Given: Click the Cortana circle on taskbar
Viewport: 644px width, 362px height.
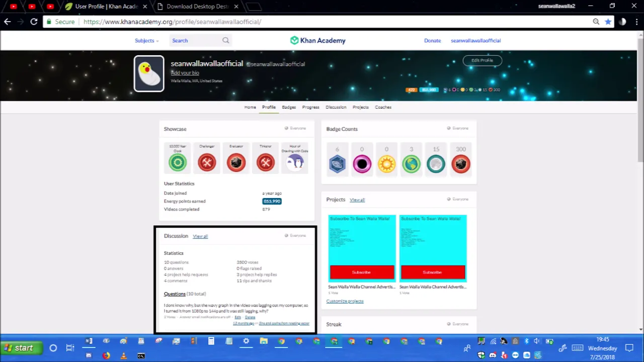Looking at the screenshot, I should pyautogui.click(x=53, y=348).
